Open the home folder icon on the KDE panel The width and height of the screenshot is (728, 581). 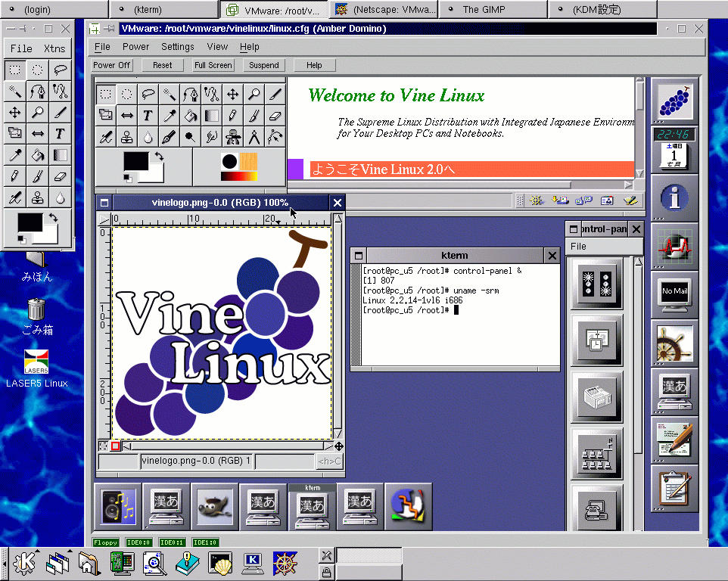click(89, 564)
